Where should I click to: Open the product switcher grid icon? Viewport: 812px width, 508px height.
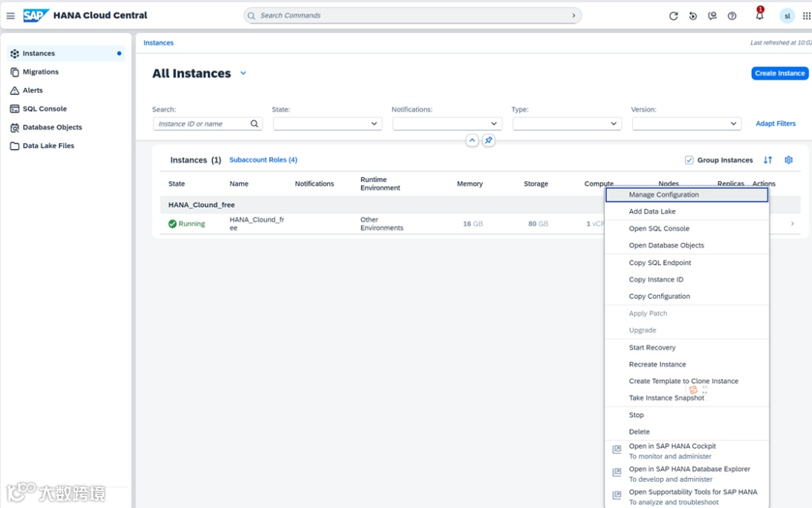click(806, 16)
